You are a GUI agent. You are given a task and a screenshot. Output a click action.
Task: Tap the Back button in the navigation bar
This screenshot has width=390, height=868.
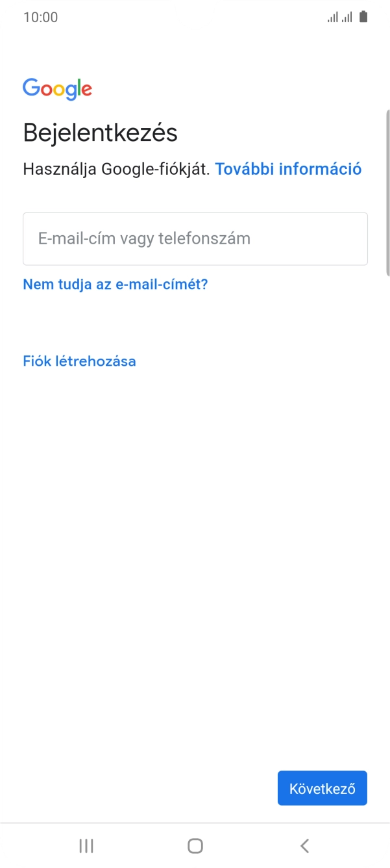[x=304, y=846]
